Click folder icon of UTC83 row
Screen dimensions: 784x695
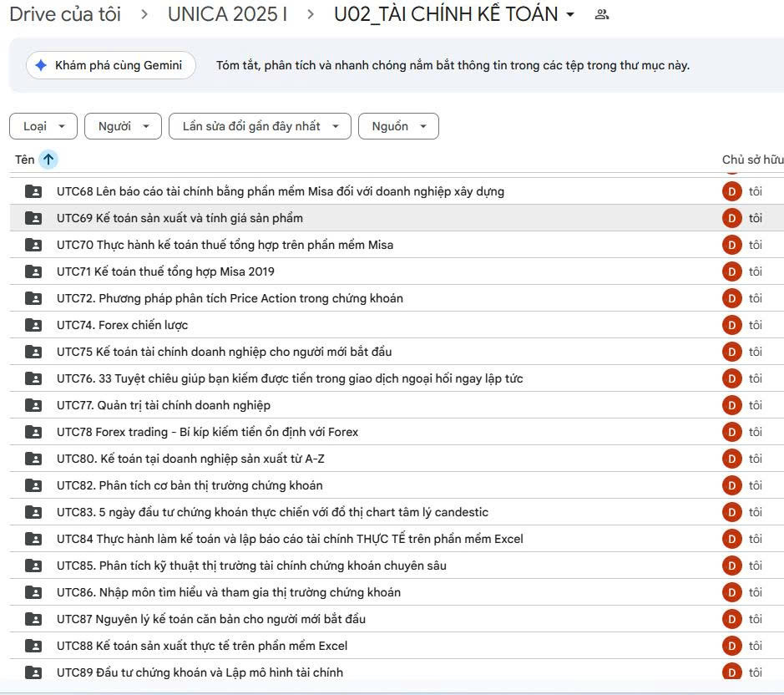pos(33,512)
